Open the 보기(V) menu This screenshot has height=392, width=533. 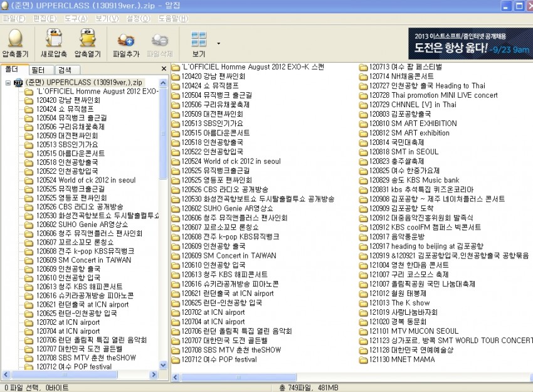pos(107,18)
